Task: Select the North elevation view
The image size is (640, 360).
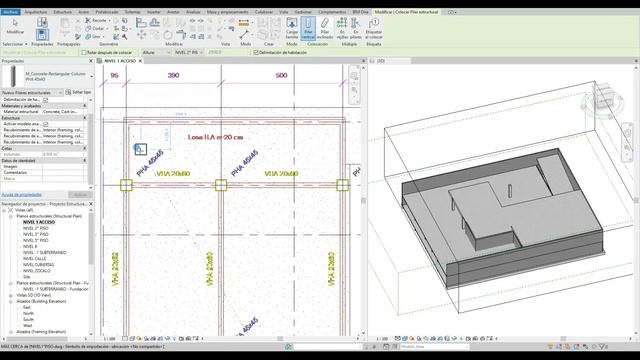Action: pyautogui.click(x=28, y=313)
